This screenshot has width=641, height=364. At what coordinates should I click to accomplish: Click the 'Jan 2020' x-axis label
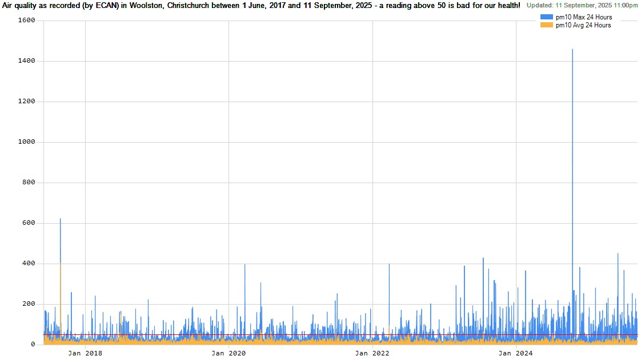click(x=229, y=353)
